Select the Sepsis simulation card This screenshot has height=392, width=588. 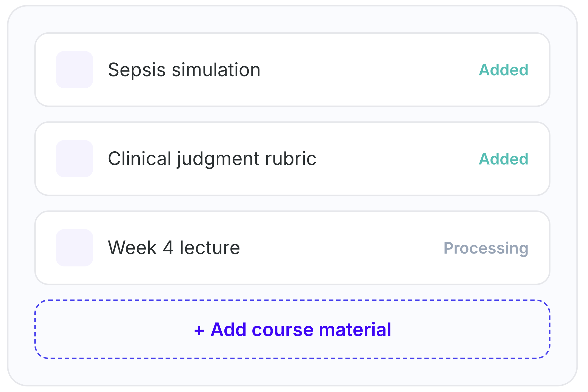click(x=292, y=70)
